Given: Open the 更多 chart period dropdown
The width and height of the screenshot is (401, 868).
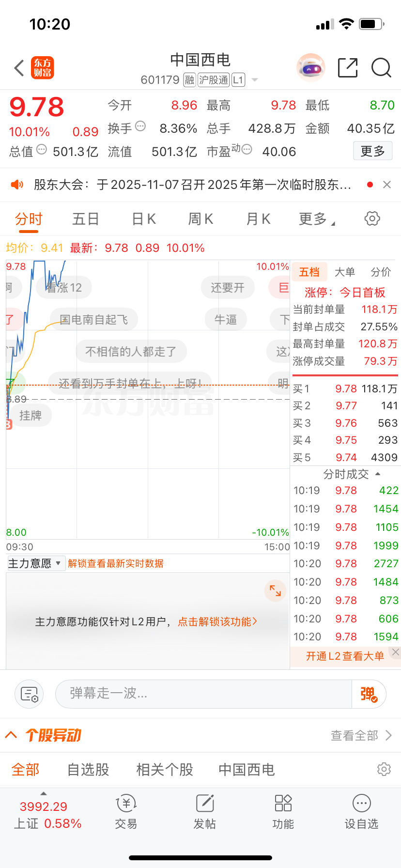Looking at the screenshot, I should coord(317,219).
